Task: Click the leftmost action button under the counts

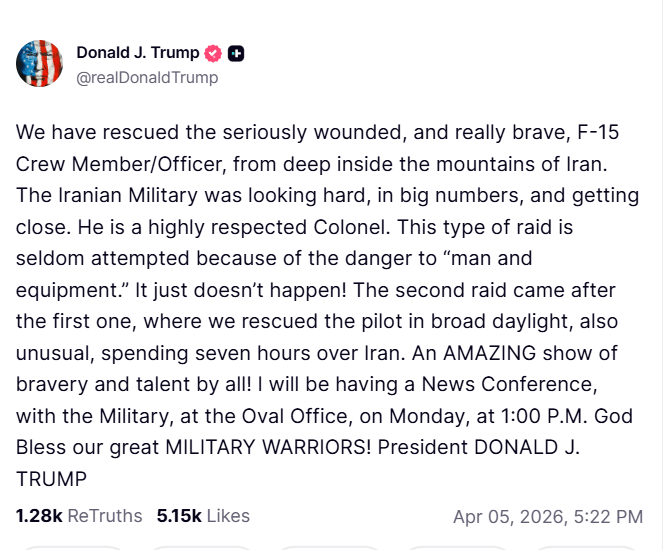Action: point(70,546)
